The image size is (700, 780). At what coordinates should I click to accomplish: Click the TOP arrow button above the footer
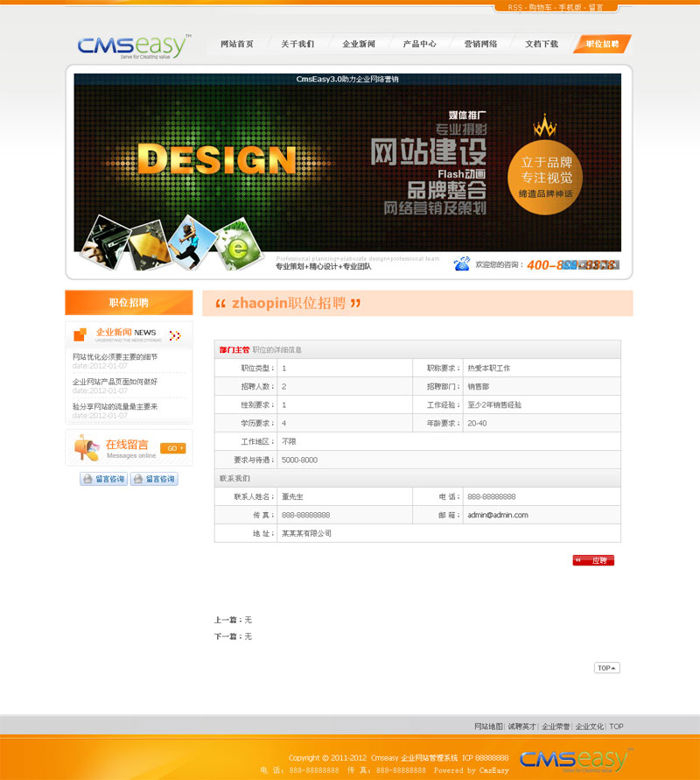click(606, 668)
